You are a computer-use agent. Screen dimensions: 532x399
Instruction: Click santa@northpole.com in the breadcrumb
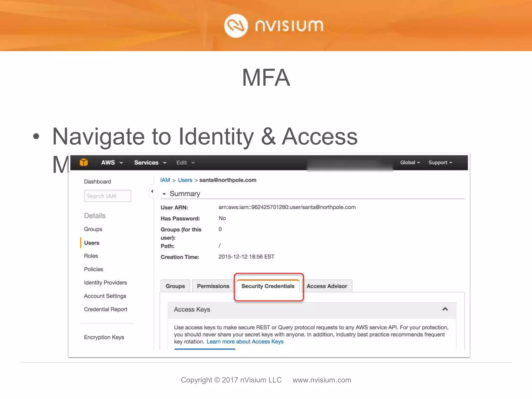point(228,180)
